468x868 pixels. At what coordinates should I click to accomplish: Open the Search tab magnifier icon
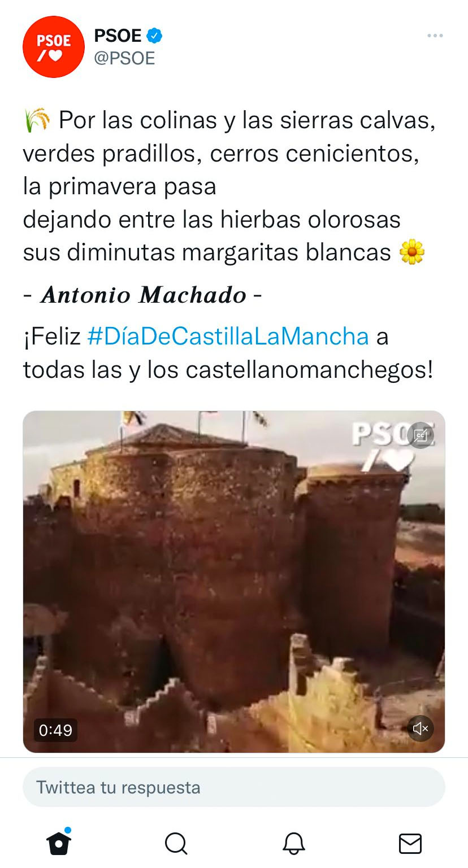(176, 844)
